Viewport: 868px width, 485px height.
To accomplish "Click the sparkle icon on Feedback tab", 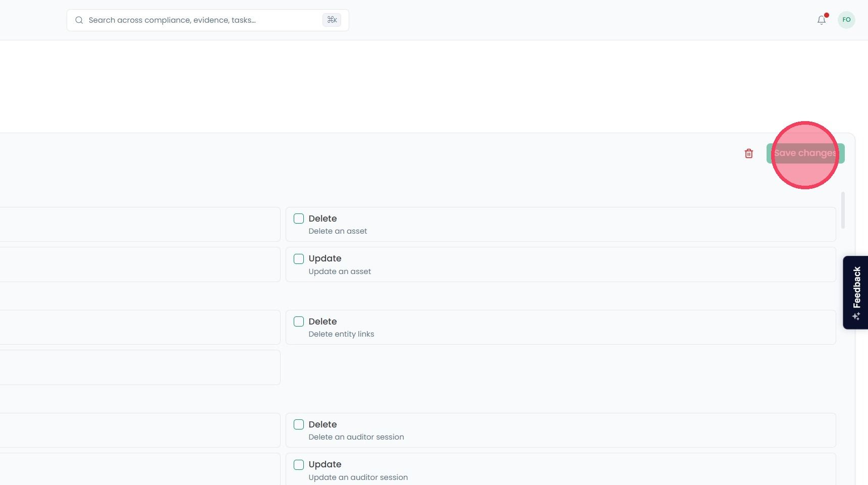I will (x=856, y=316).
